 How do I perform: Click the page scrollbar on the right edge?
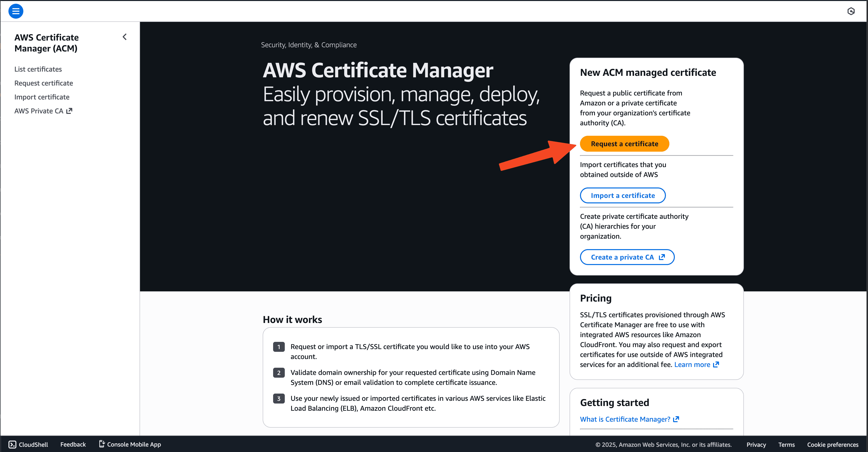[x=866, y=135]
